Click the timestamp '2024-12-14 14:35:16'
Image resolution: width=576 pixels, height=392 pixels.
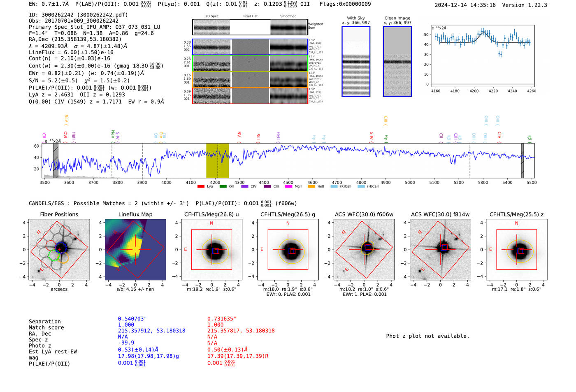(x=465, y=5)
